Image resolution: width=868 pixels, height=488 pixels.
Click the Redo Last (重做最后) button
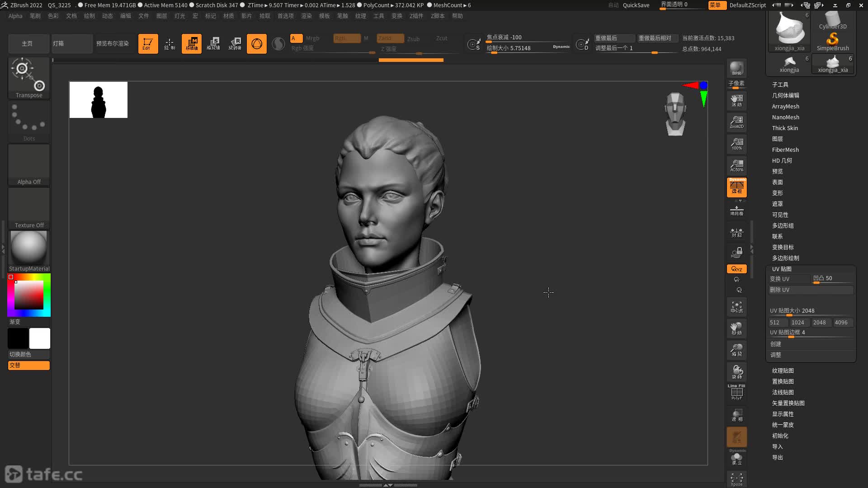coord(614,38)
